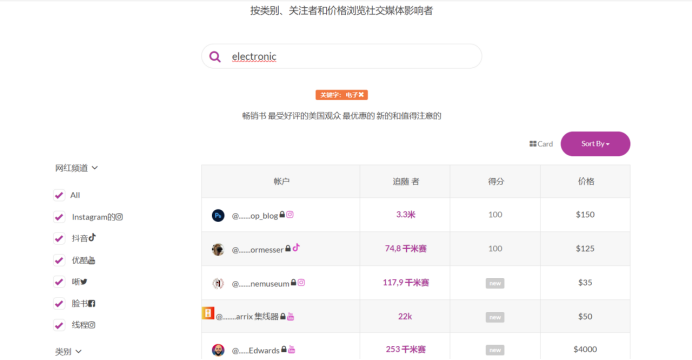Expand the 网红频道 filter section

pos(76,168)
